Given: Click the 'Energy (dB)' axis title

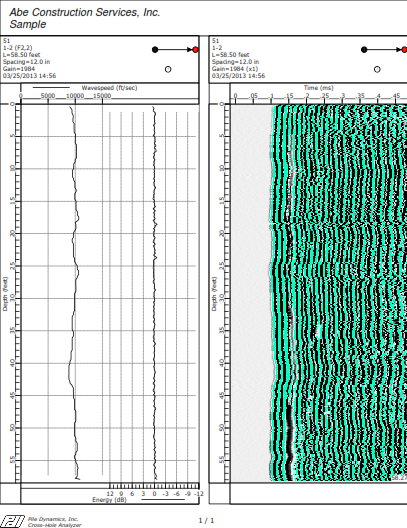Looking at the screenshot, I should click(109, 500).
